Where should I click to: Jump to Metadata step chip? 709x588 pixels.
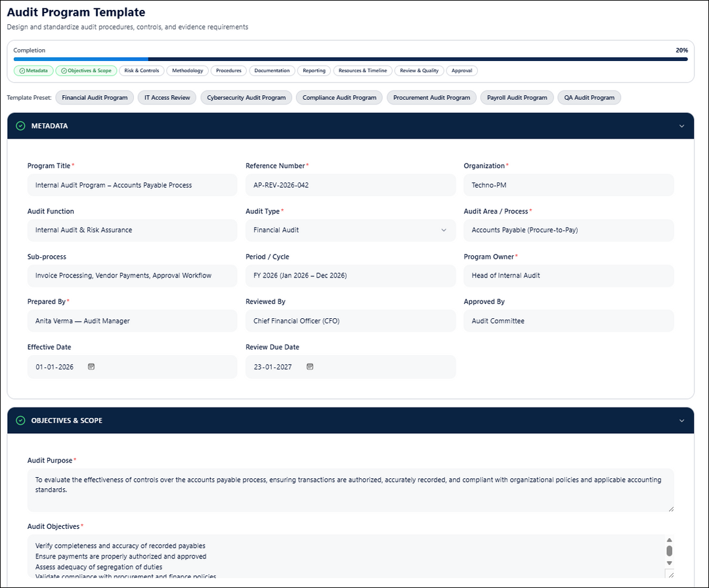pyautogui.click(x=33, y=70)
